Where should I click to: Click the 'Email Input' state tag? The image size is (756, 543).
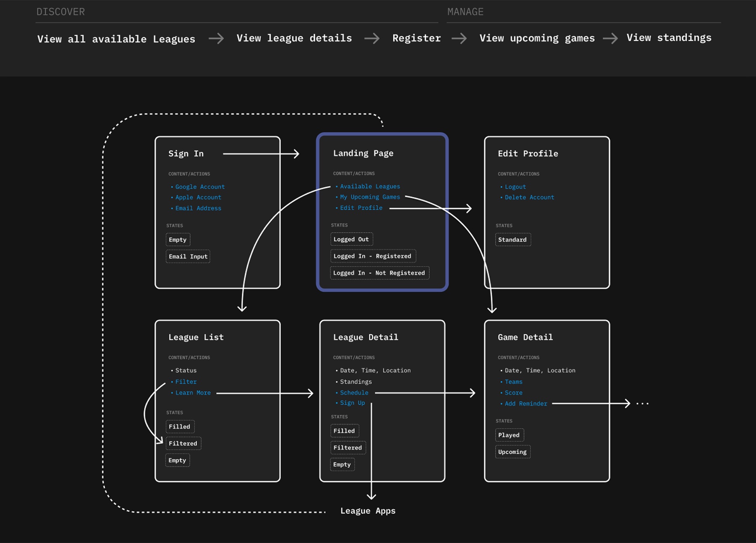[x=188, y=257]
